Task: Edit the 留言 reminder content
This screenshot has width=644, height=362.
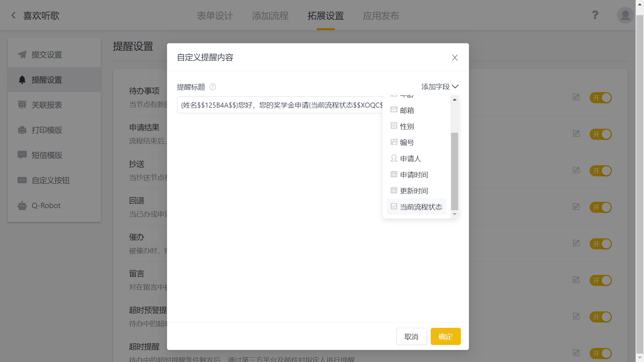Action: [x=576, y=280]
